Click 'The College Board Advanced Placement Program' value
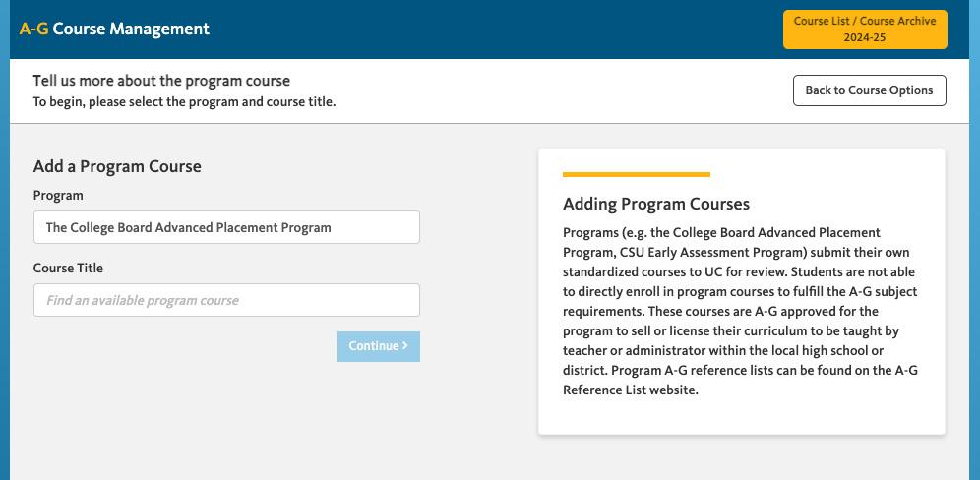Viewport: 980px width, 480px height. (x=188, y=227)
